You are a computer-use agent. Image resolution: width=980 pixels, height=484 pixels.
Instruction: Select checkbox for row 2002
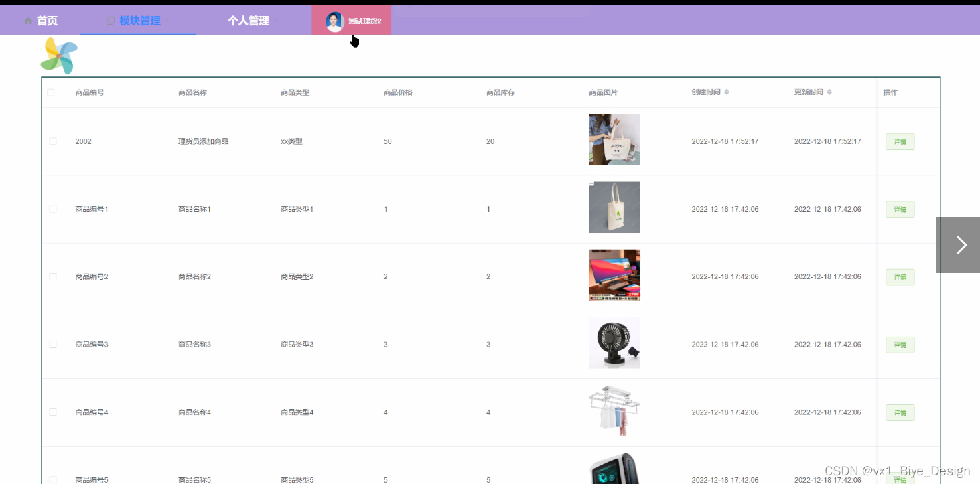click(x=53, y=141)
